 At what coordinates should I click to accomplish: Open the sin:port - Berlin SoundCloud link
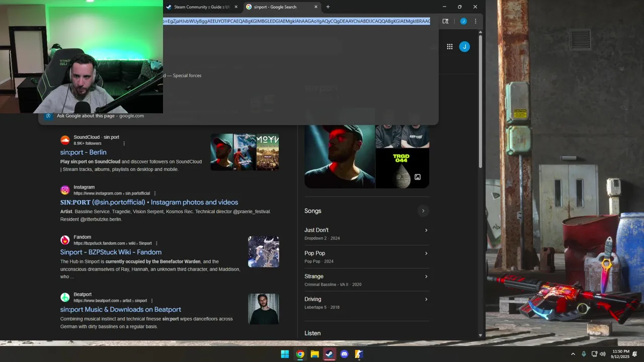tap(83, 152)
